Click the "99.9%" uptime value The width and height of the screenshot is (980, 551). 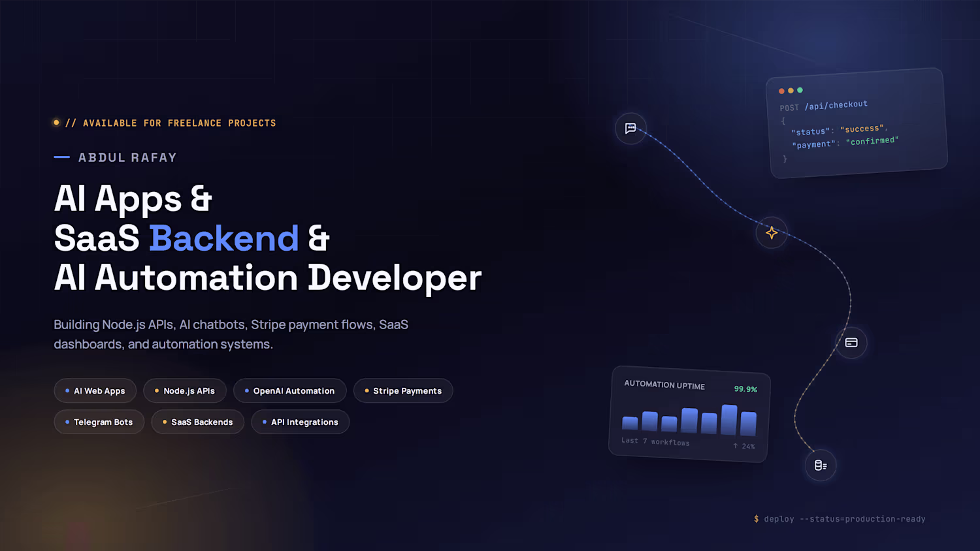(x=745, y=389)
